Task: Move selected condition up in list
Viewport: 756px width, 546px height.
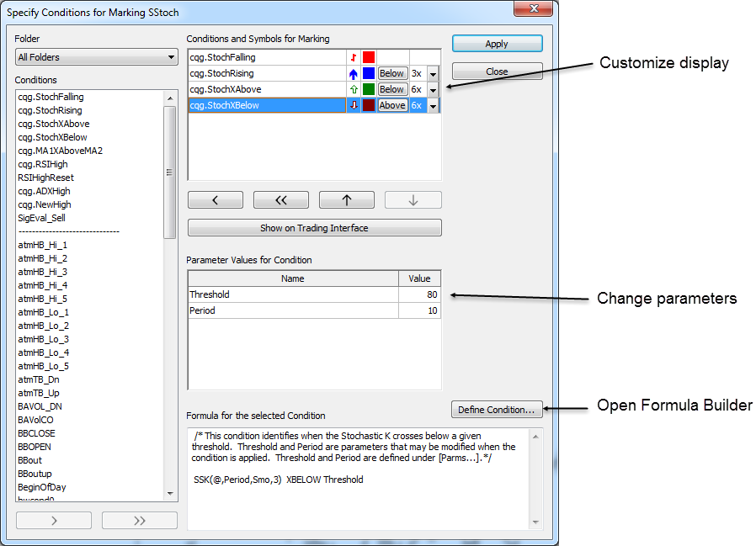Action: click(x=346, y=200)
